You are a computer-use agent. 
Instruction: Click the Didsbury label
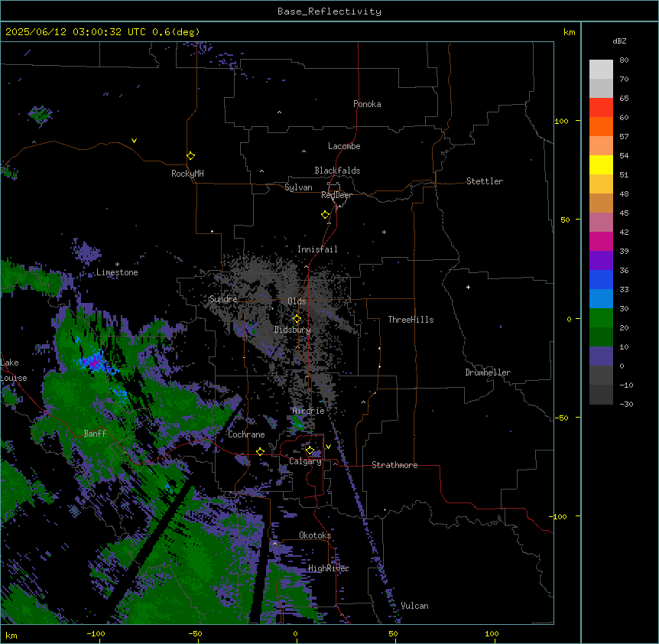coord(293,330)
